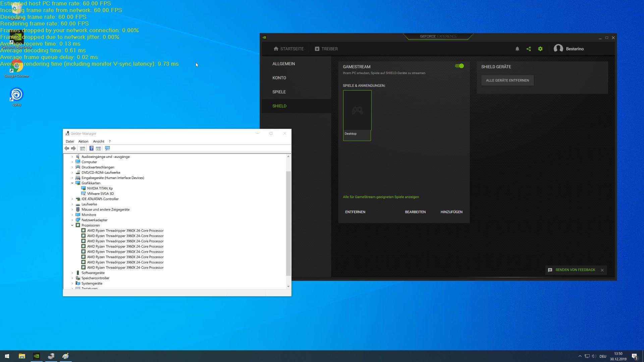The image size is (644, 362).
Task: Select the Softwaregeräte tree item
Action: click(x=93, y=273)
